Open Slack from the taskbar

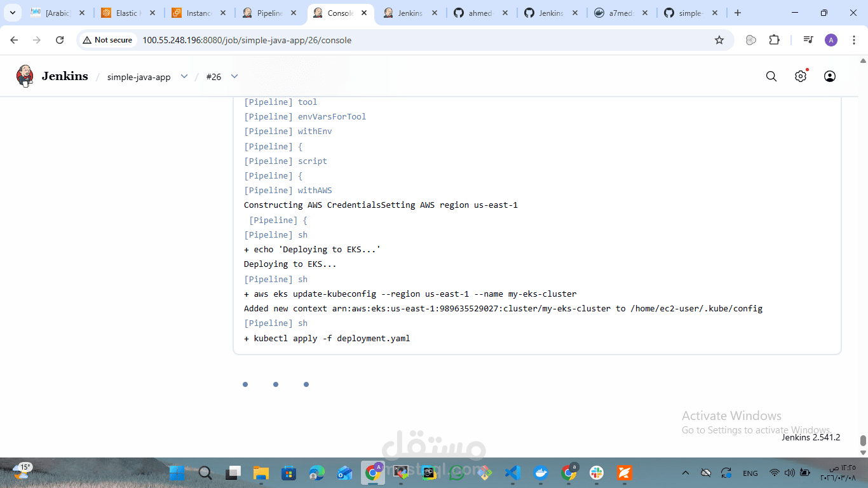point(597,473)
